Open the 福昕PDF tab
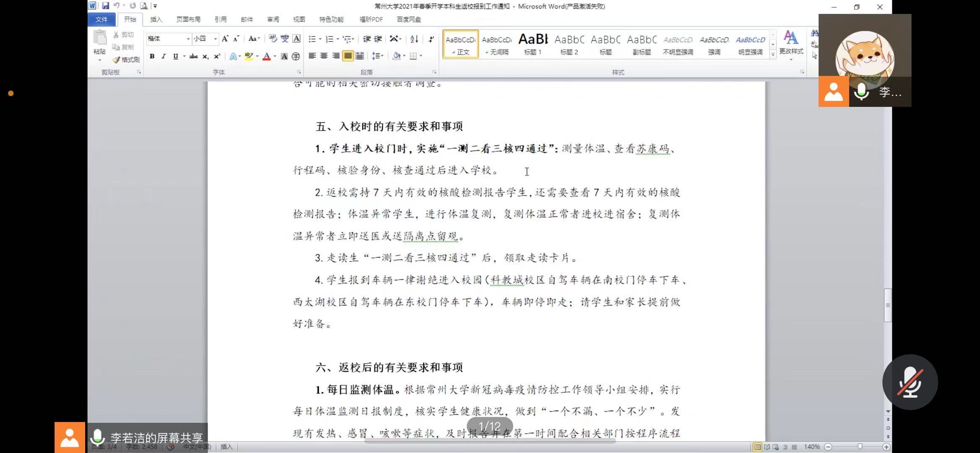 (371, 19)
